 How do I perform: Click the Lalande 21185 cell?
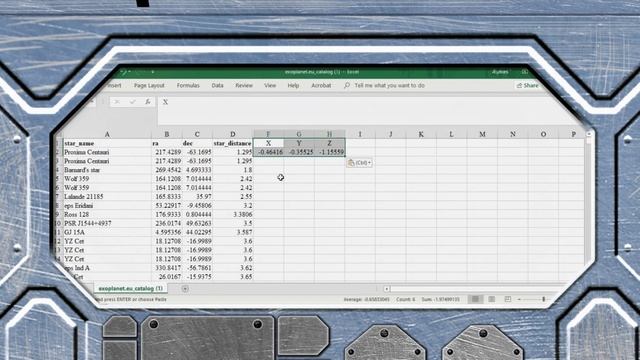[x=107, y=196]
